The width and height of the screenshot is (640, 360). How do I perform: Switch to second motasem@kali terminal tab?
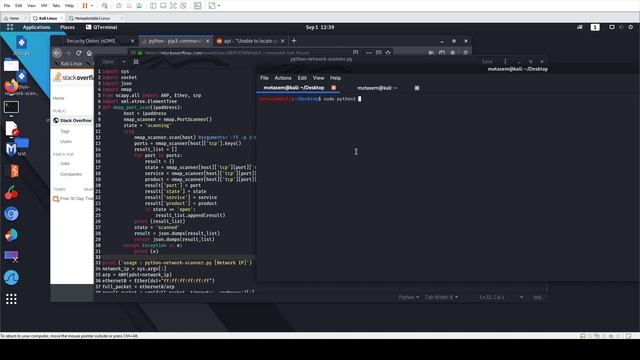(x=376, y=88)
